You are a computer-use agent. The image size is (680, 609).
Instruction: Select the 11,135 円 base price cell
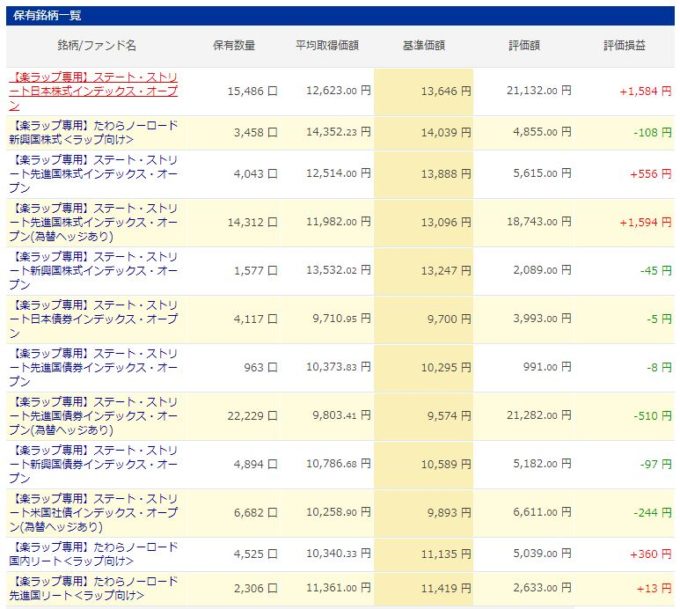pyautogui.click(x=446, y=554)
